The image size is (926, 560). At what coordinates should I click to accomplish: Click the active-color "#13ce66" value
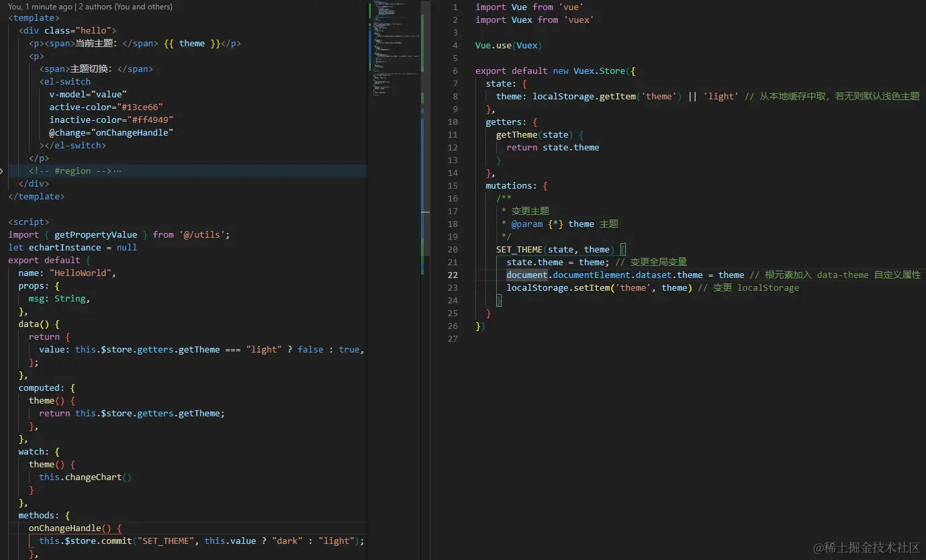click(140, 107)
